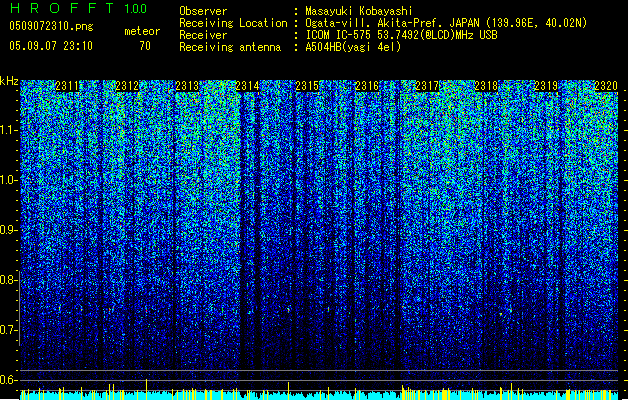
Task: Click the 0.6 kHz axis tick label
Action: point(9,380)
